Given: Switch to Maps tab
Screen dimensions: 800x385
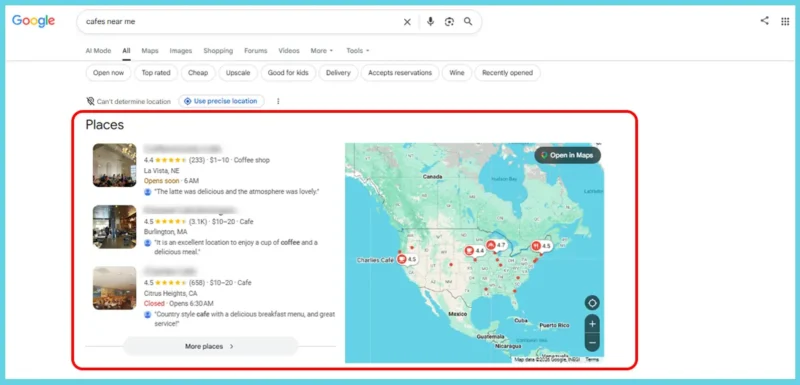Looking at the screenshot, I should 150,50.
